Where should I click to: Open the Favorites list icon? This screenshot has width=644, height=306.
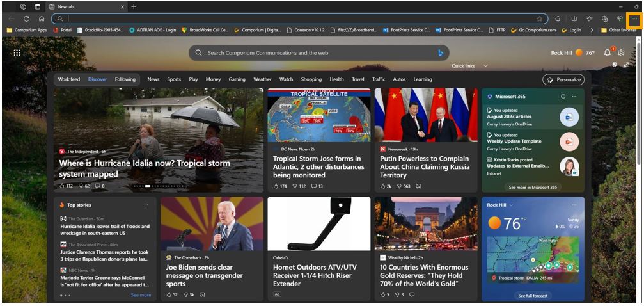coord(590,19)
